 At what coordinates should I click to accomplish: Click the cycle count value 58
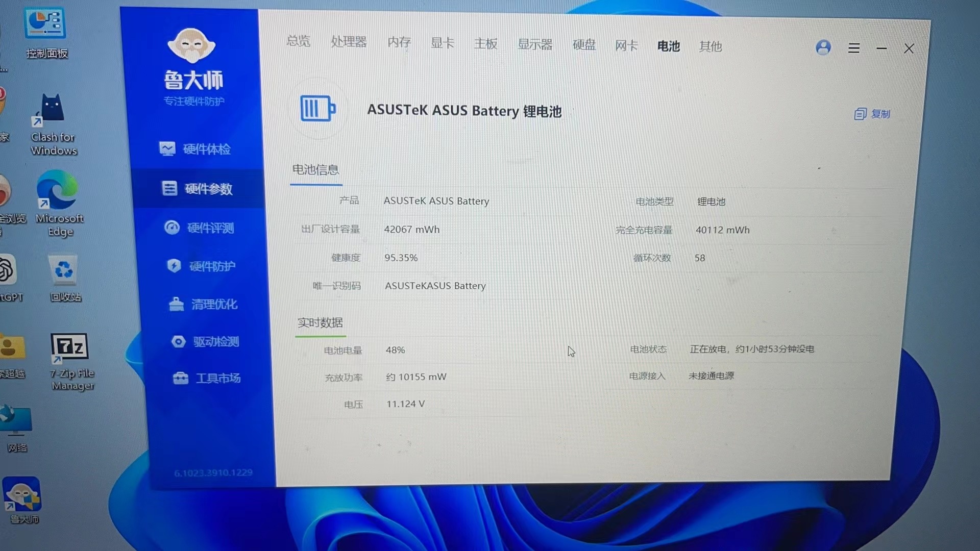pyautogui.click(x=699, y=258)
